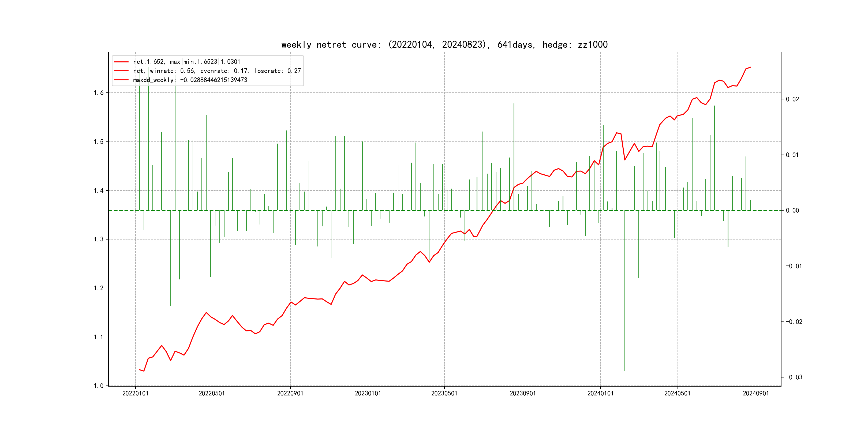The height and width of the screenshot is (434, 868).
Task: Click red line swatch beside the maxdd_weekly entry
Action: tap(121, 80)
